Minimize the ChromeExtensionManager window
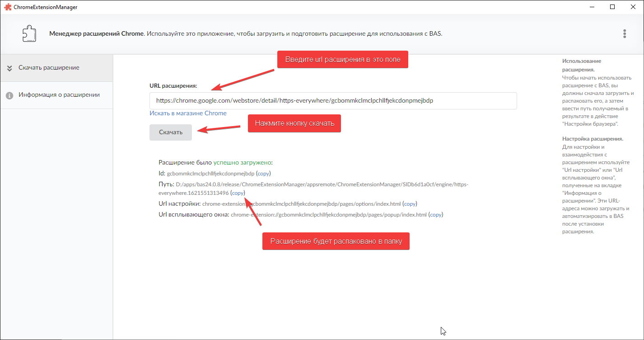Image resolution: width=644 pixels, height=340 pixels. (592, 7)
